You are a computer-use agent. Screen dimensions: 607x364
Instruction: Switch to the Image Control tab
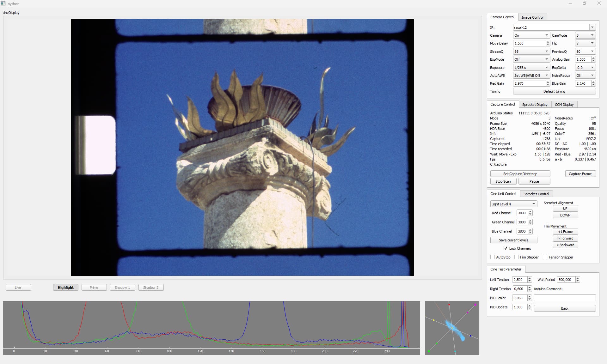(532, 17)
